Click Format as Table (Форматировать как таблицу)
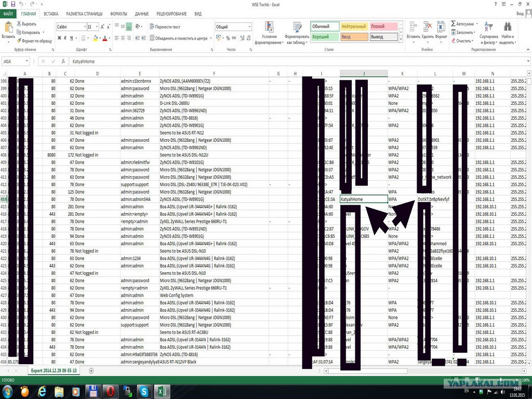This screenshot has height=399, width=532. [297, 33]
